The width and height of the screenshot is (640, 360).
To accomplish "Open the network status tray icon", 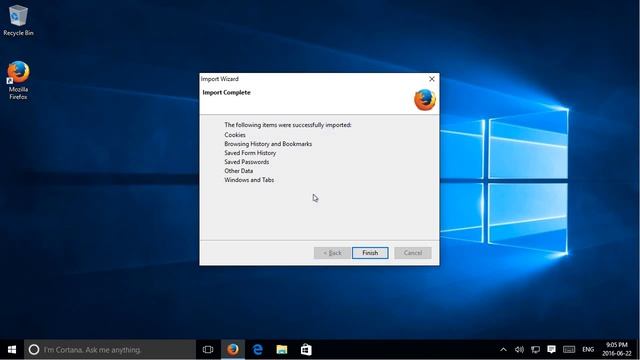I will coord(536,350).
